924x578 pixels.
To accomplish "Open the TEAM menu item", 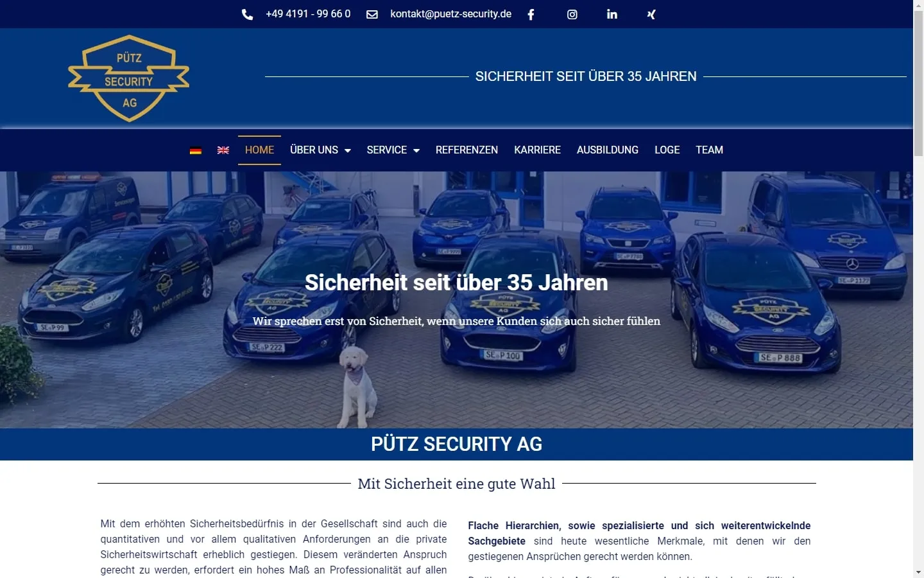I will point(709,150).
